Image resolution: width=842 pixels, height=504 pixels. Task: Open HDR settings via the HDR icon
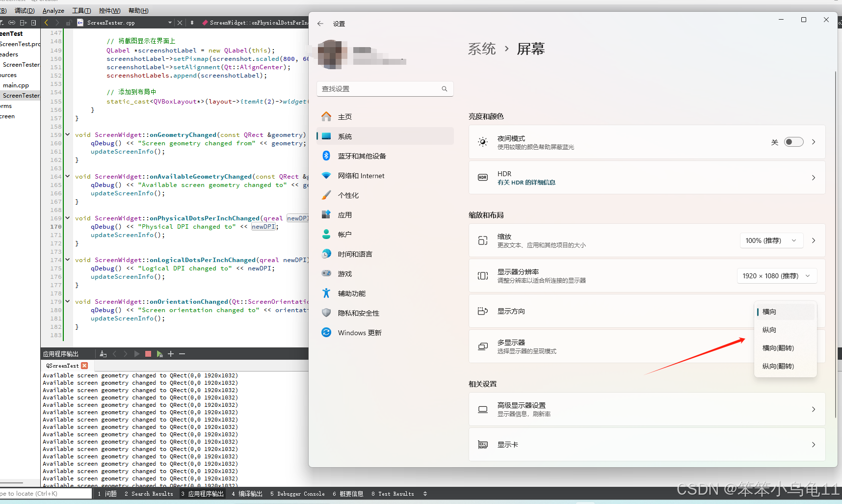tap(483, 177)
